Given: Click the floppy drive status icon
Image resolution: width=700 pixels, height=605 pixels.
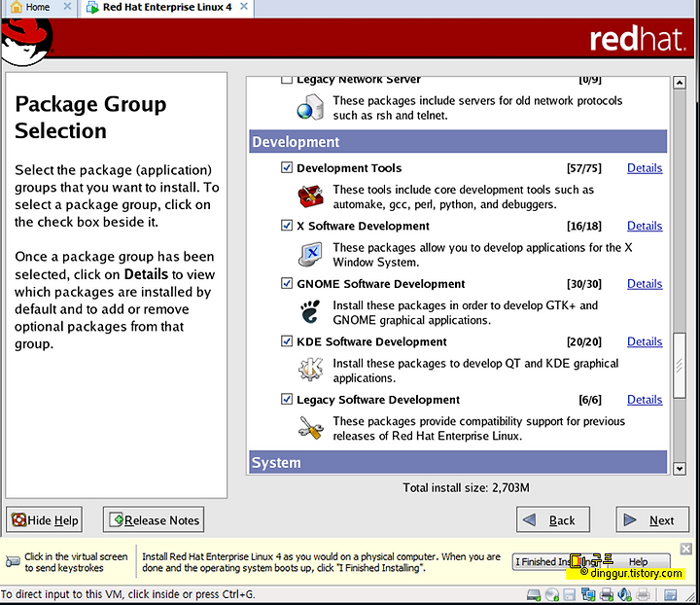Looking at the screenshot, I should 569,594.
